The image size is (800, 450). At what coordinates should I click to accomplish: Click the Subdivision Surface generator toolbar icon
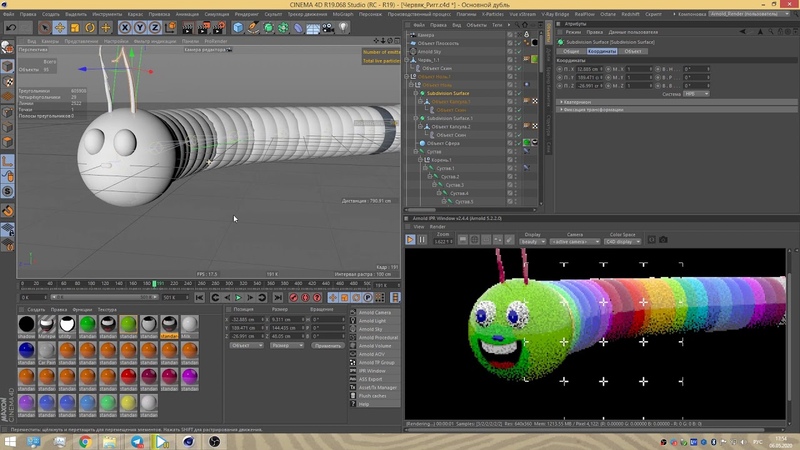268,28
